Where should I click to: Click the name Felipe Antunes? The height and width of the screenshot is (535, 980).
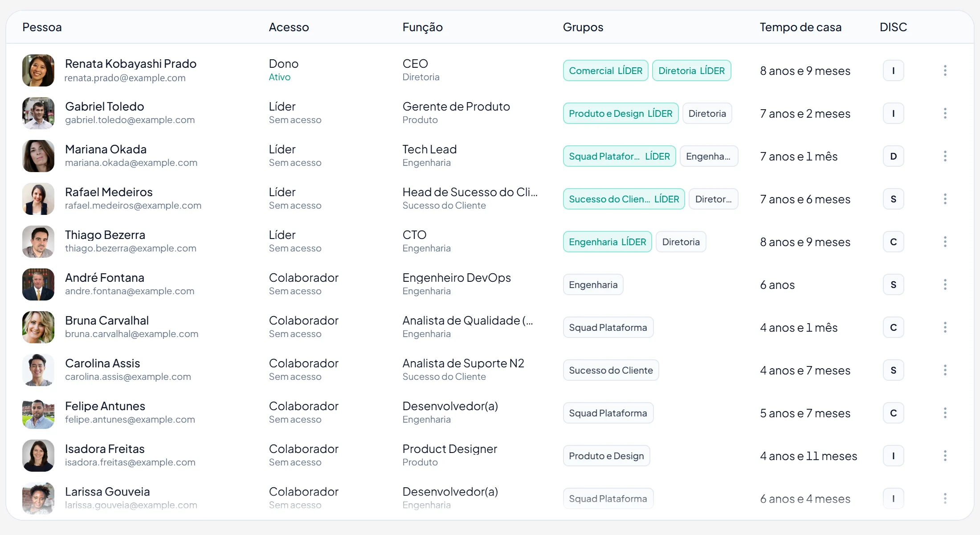coord(105,406)
